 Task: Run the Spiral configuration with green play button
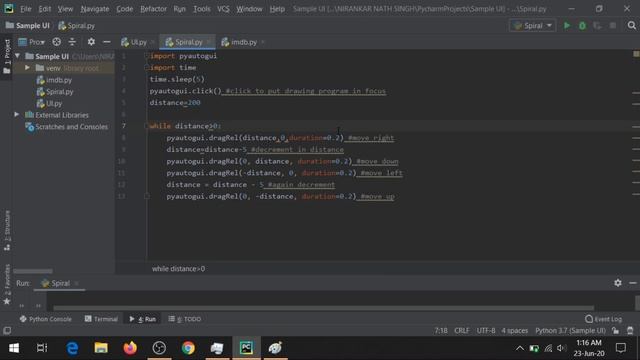(567, 25)
